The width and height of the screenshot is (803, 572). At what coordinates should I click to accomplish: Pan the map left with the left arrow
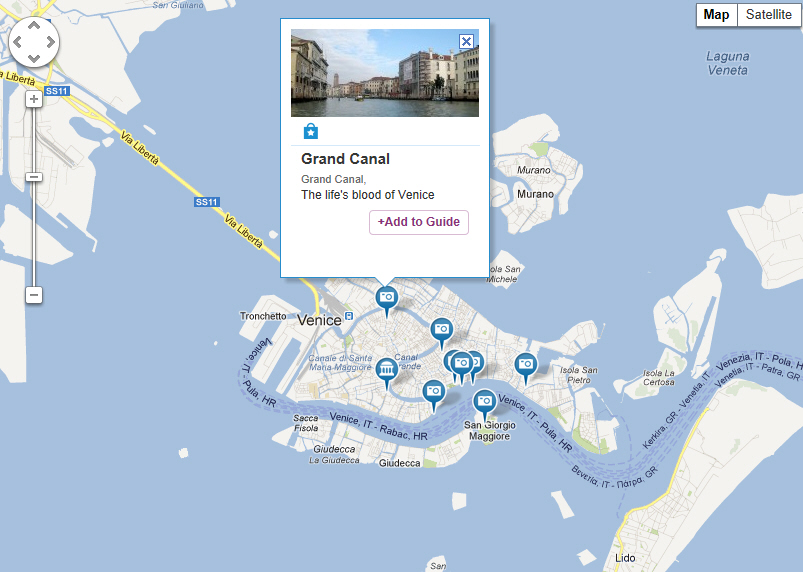click(17, 42)
